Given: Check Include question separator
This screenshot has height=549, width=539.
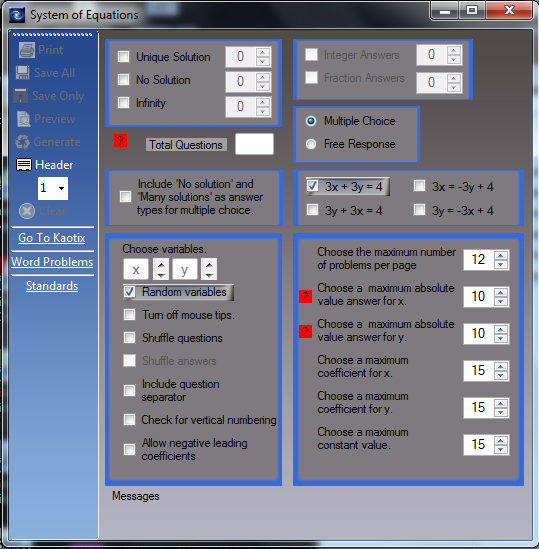Looking at the screenshot, I should (x=129, y=390).
